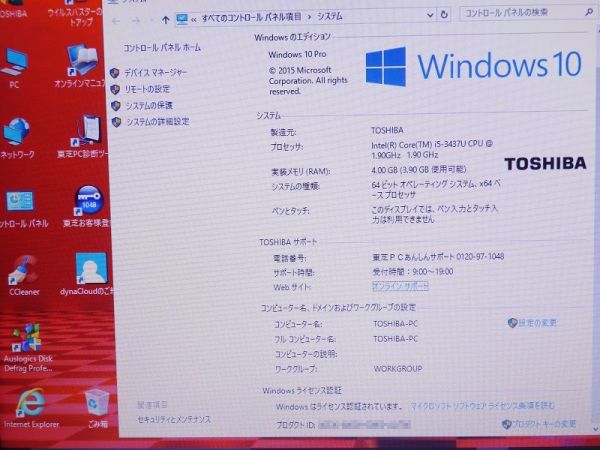Click the WORKGROUP value
The image size is (600, 450).
tap(398, 369)
